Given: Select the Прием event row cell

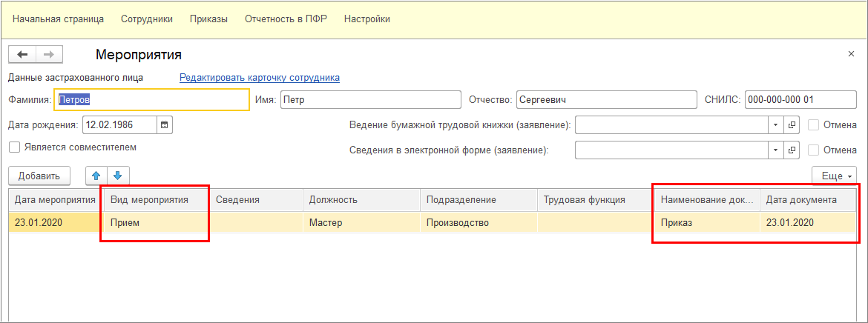Looking at the screenshot, I should tap(154, 222).
